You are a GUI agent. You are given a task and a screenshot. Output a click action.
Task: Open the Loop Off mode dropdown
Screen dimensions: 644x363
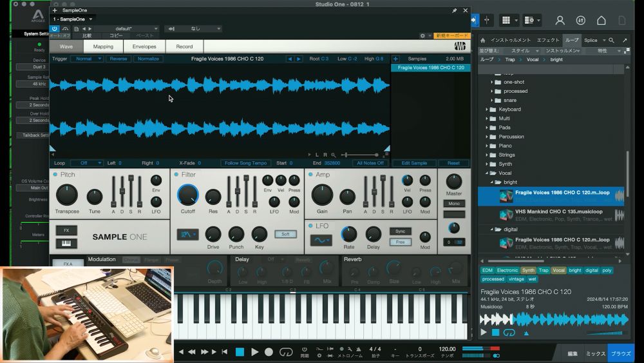coord(87,163)
